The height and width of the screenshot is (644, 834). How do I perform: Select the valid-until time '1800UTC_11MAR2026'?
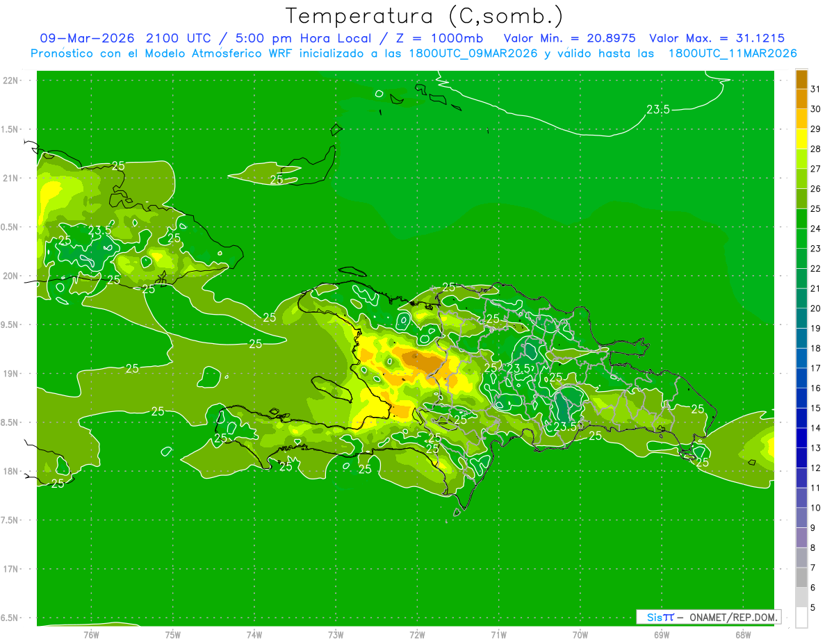[x=733, y=53]
